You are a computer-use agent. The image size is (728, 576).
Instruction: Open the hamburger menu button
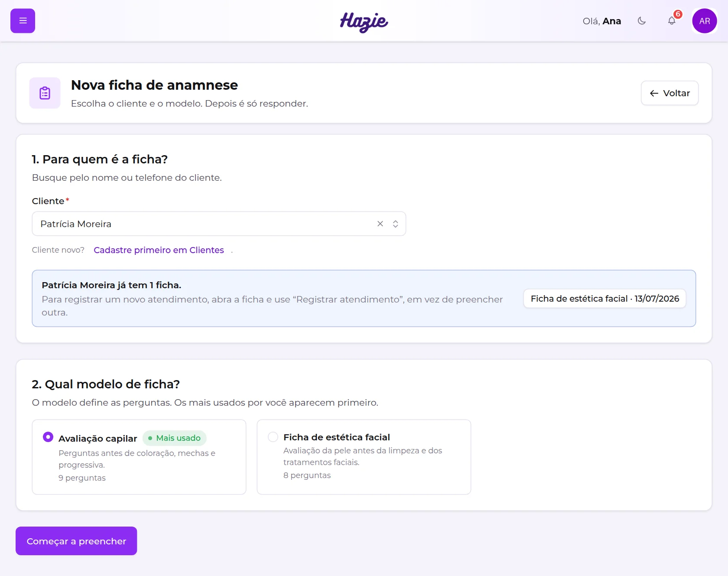pos(23,21)
